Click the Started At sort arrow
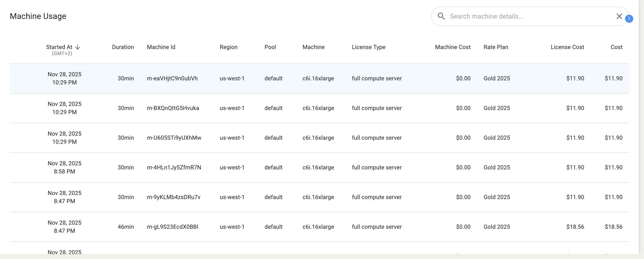This screenshot has width=644, height=259. click(x=78, y=47)
